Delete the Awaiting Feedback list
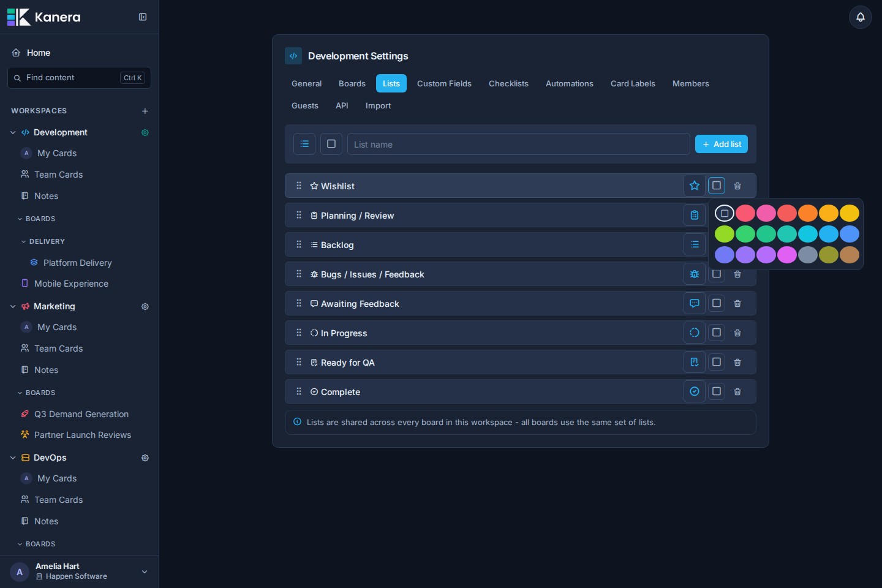 (737, 303)
